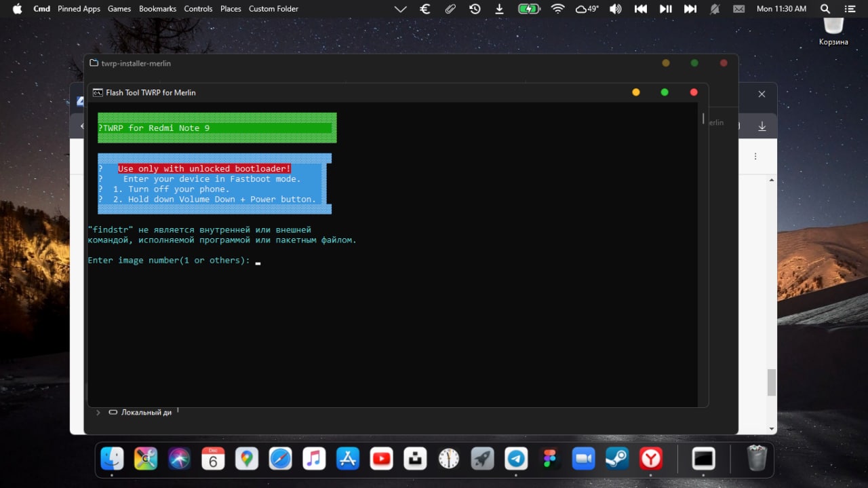Open the Trash in the dock
Viewport: 868px width, 488px height.
point(757,458)
